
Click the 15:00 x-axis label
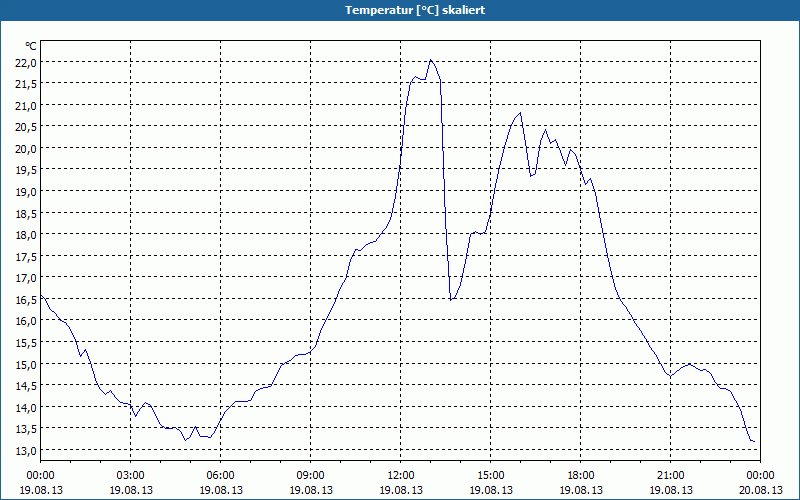pos(491,476)
